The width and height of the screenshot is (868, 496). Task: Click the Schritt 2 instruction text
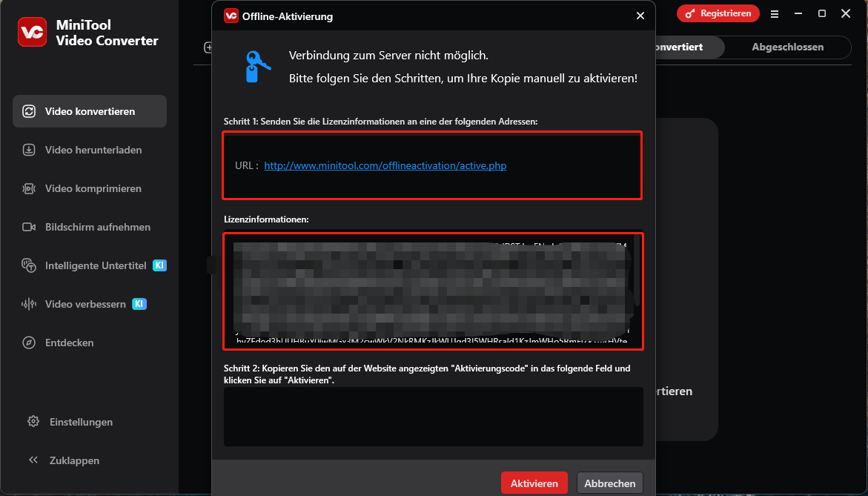tap(427, 374)
